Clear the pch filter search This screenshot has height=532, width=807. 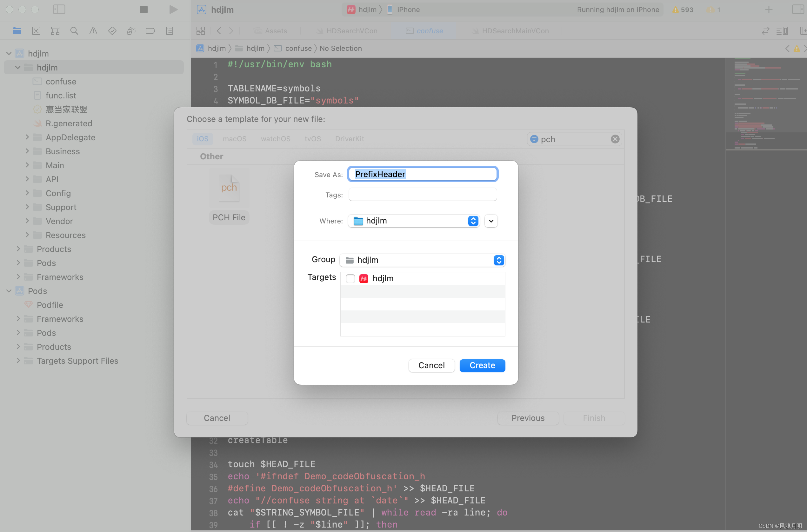tap(615, 139)
